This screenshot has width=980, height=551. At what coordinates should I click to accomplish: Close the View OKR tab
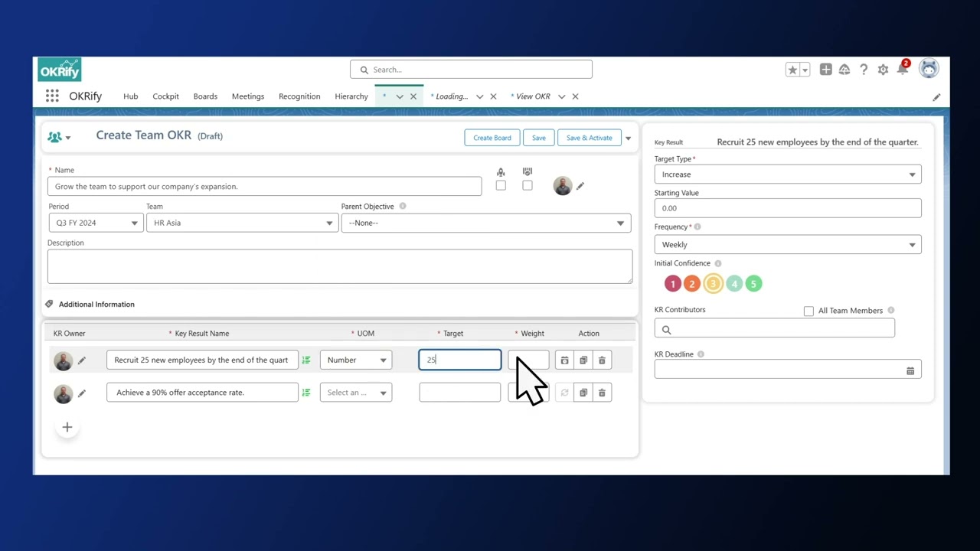(x=575, y=96)
